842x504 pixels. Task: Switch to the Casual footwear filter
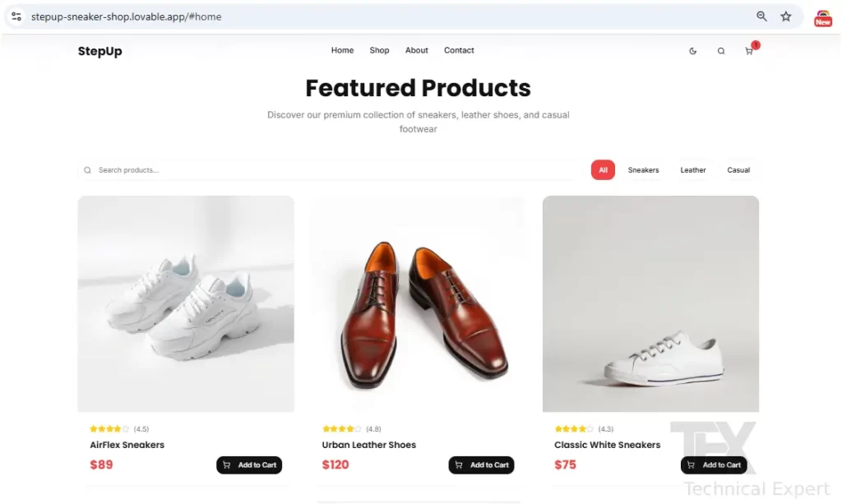[738, 170]
